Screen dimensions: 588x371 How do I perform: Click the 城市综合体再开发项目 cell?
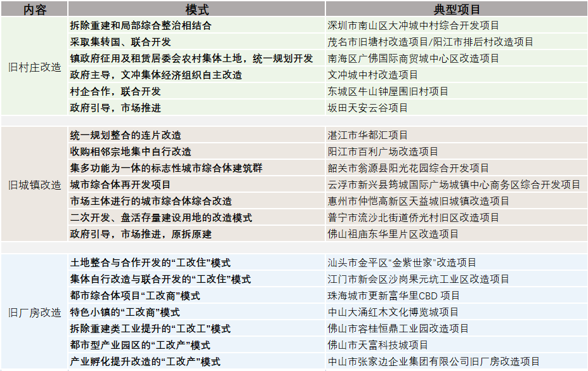coord(121,185)
